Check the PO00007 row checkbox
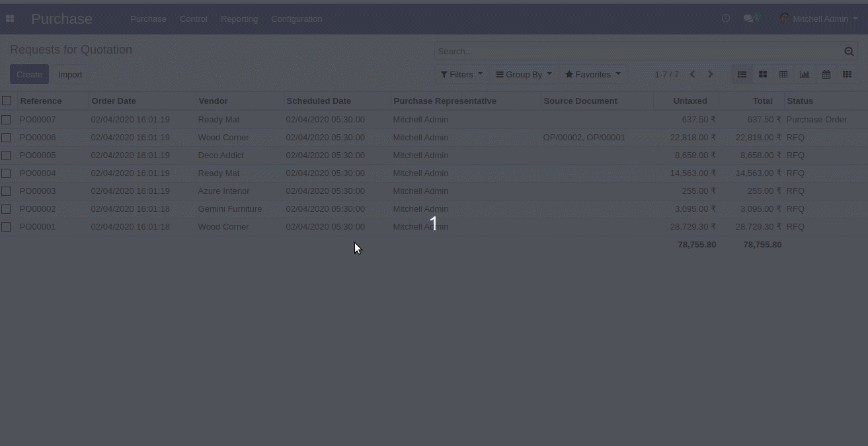This screenshot has height=446, width=868. click(6, 120)
